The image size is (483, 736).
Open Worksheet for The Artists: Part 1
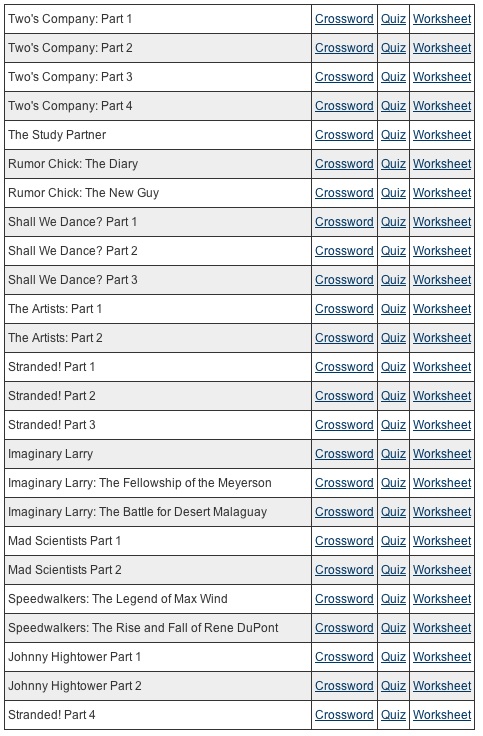442,309
